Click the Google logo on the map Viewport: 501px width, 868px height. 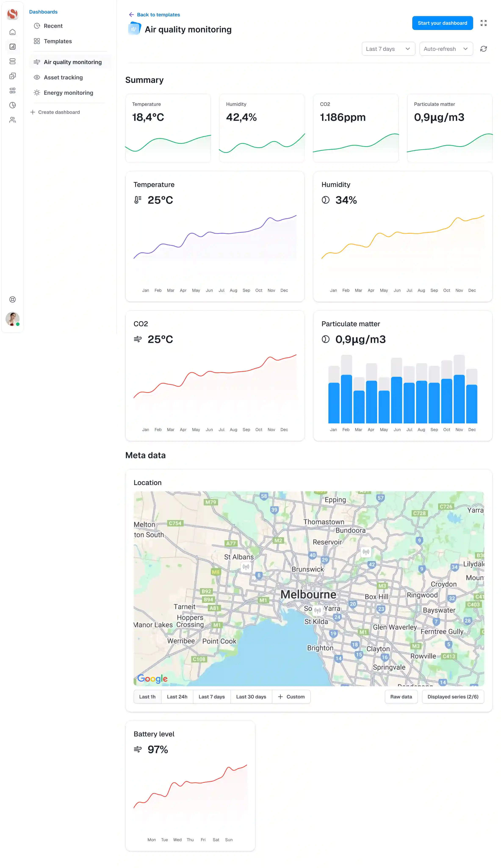pos(152,679)
